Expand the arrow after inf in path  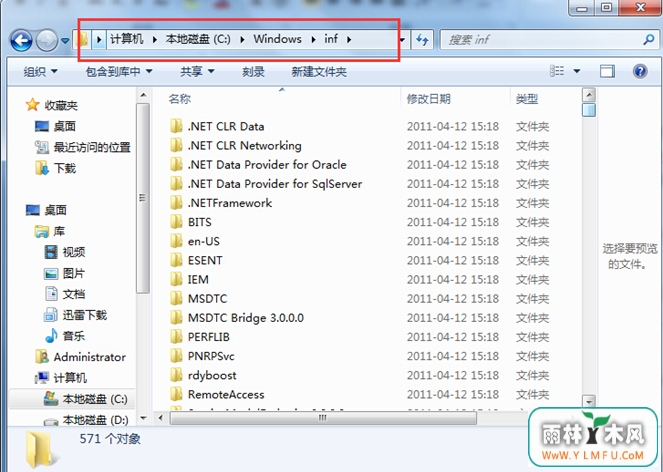pyautogui.click(x=349, y=40)
